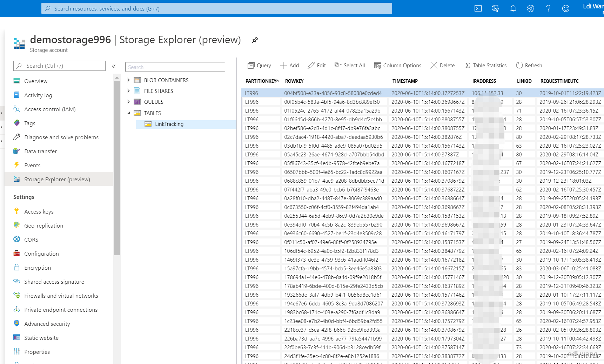Open the Overview menu item

click(36, 81)
